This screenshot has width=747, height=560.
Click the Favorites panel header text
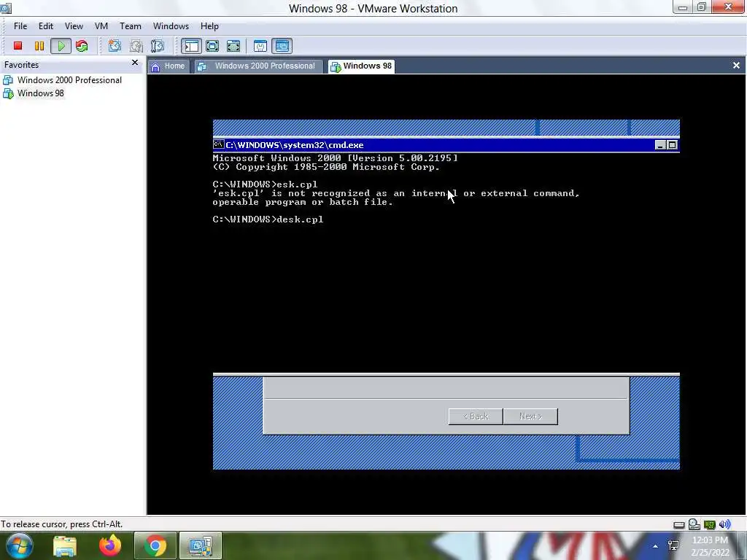click(x=21, y=65)
